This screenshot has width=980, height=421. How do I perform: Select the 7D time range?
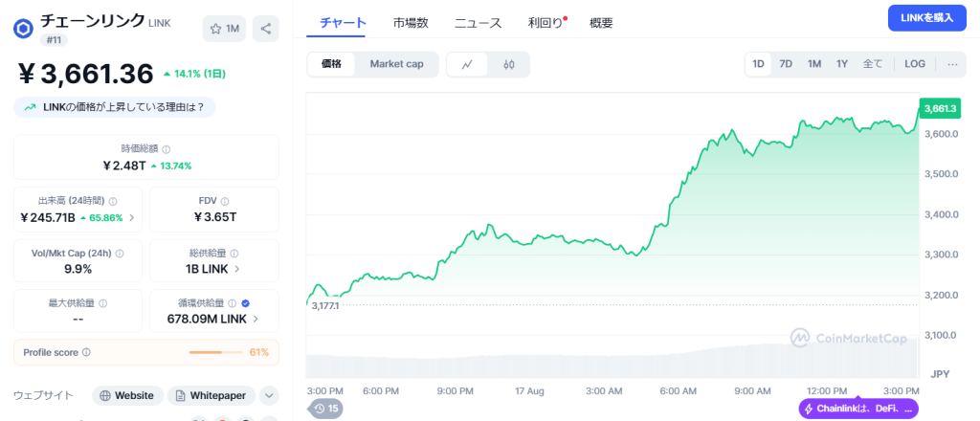[786, 64]
